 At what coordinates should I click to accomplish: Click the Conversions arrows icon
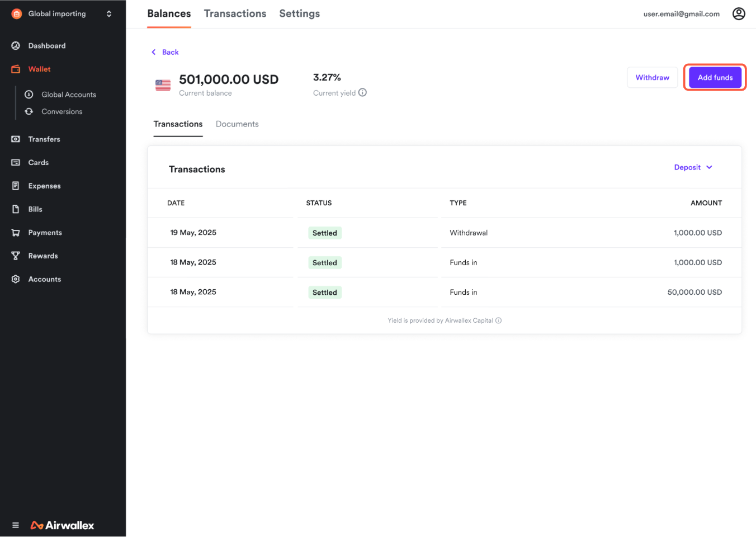(x=29, y=112)
